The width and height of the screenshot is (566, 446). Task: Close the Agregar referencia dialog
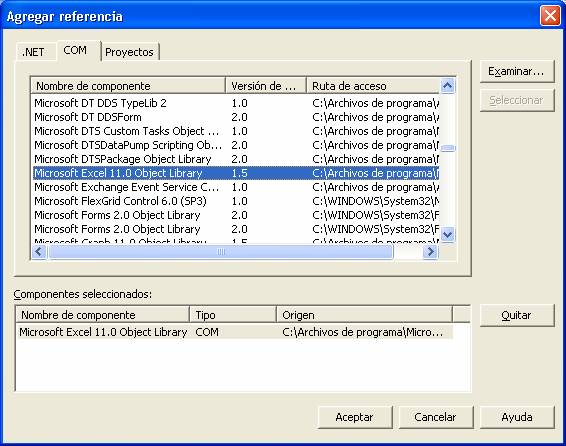click(550, 16)
